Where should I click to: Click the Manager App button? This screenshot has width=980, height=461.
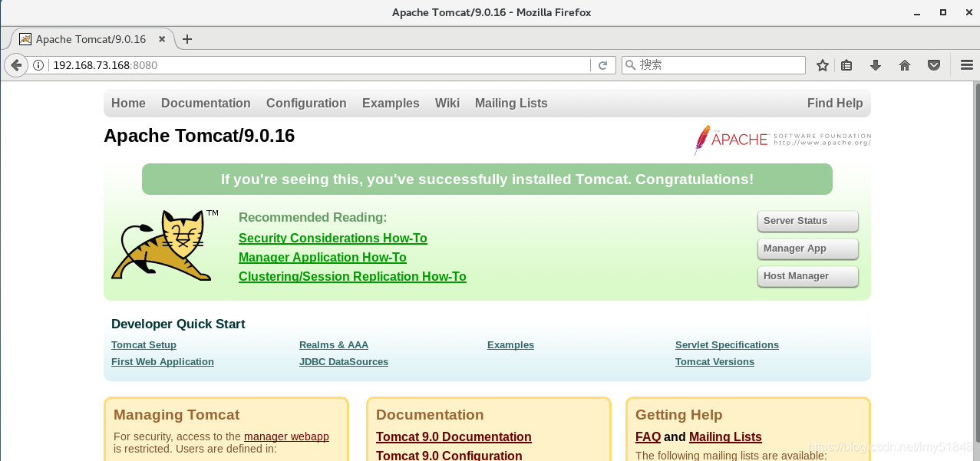[807, 249]
